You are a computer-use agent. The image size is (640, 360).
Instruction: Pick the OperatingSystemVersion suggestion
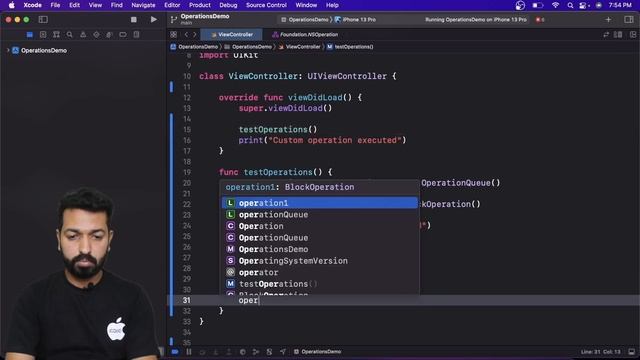click(x=320, y=261)
